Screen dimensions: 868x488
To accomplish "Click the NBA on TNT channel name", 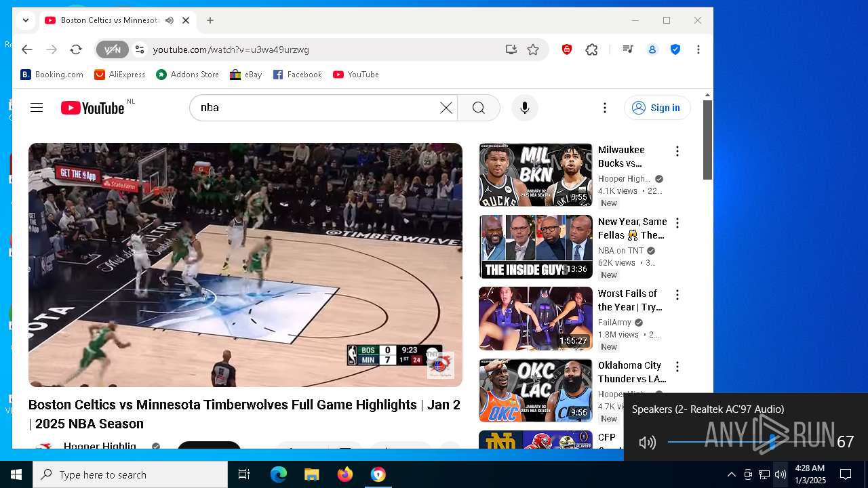I will pyautogui.click(x=620, y=251).
